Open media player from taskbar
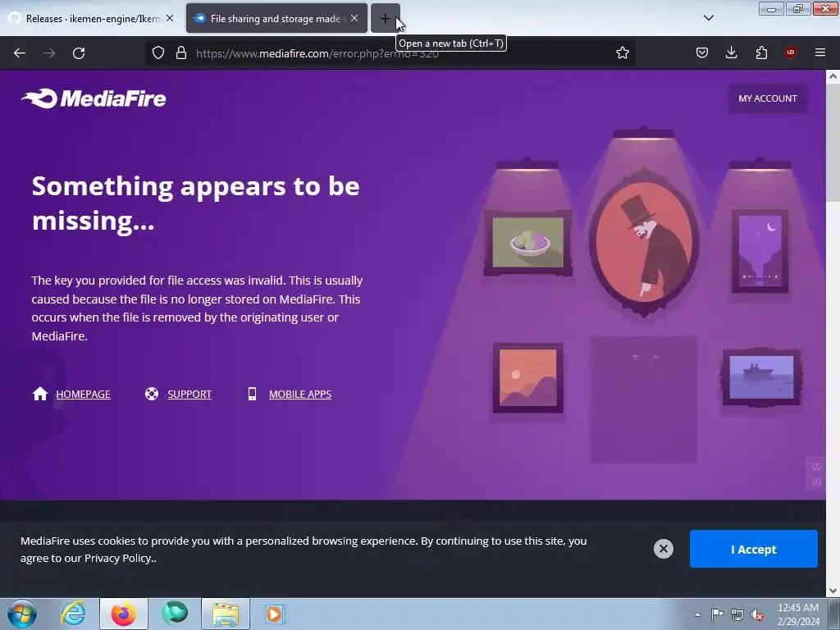The height and width of the screenshot is (630, 840). [276, 614]
